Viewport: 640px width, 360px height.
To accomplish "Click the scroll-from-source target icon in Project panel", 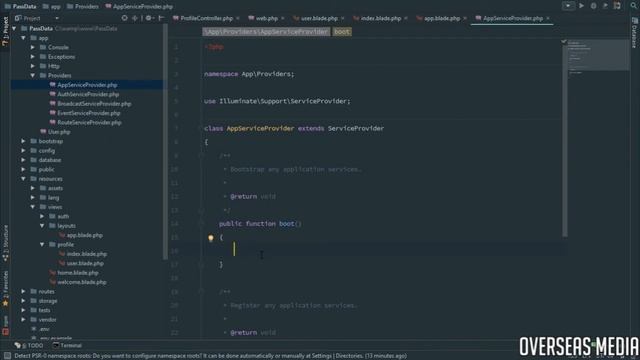I will pos(124,18).
